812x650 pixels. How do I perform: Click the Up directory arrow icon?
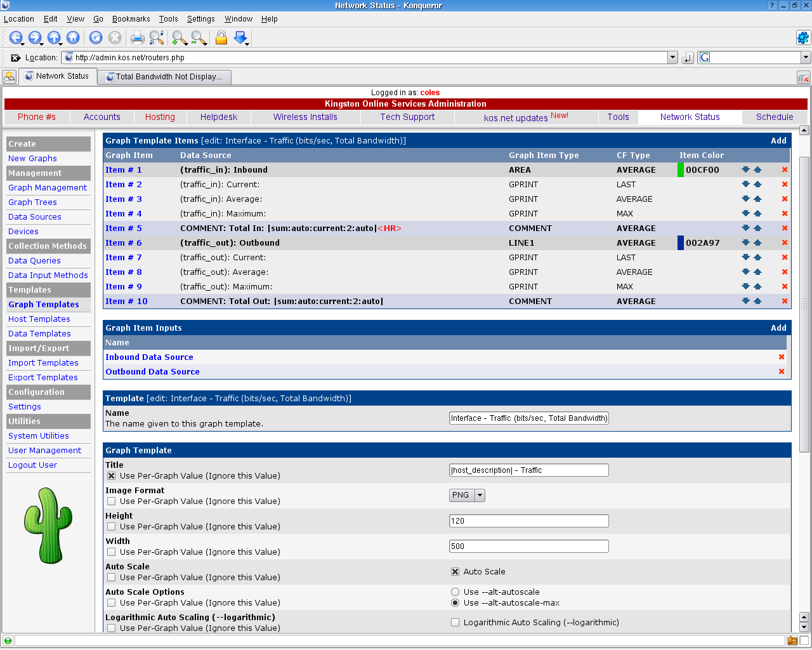pyautogui.click(x=53, y=37)
